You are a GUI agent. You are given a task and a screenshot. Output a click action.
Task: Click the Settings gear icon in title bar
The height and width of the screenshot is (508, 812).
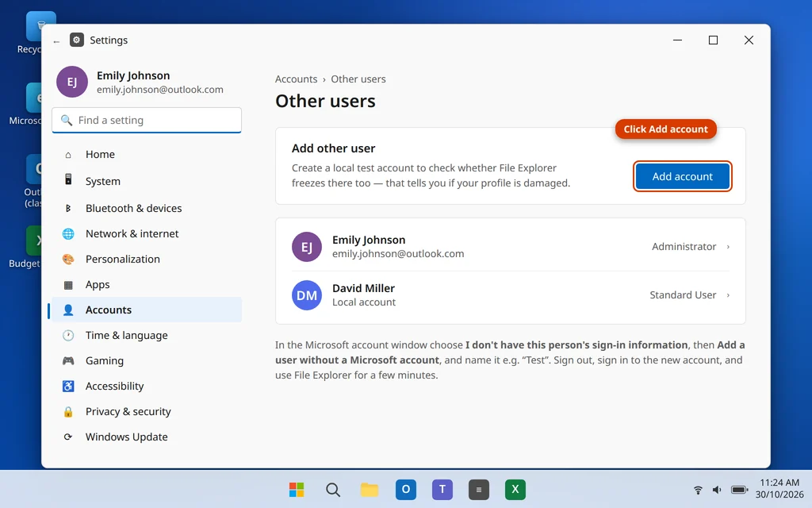77,40
